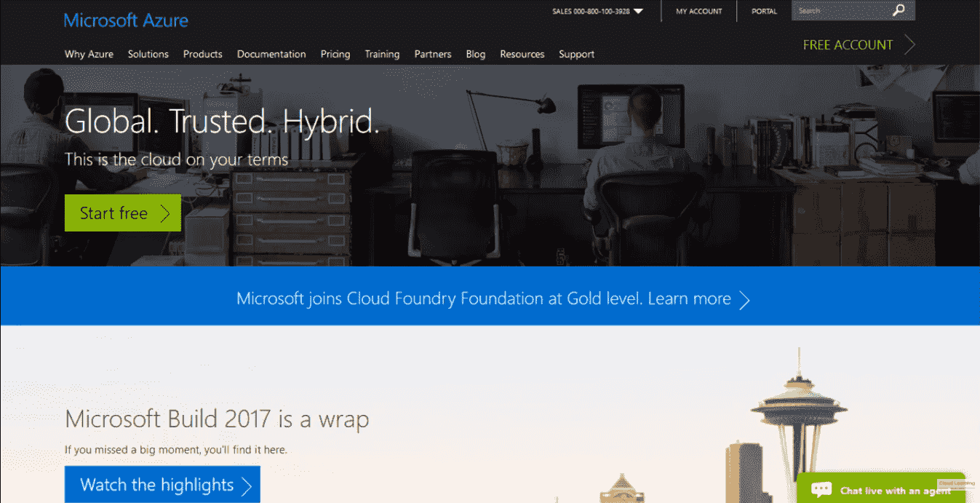
Task: Click the Watch the highlights button
Action: click(x=162, y=485)
